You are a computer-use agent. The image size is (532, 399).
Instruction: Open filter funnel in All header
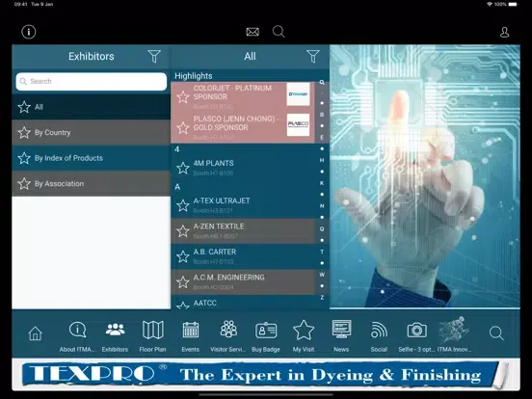[x=313, y=56]
